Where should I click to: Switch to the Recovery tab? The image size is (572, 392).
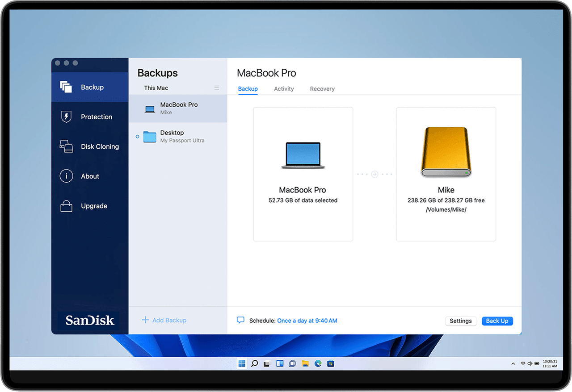322,89
